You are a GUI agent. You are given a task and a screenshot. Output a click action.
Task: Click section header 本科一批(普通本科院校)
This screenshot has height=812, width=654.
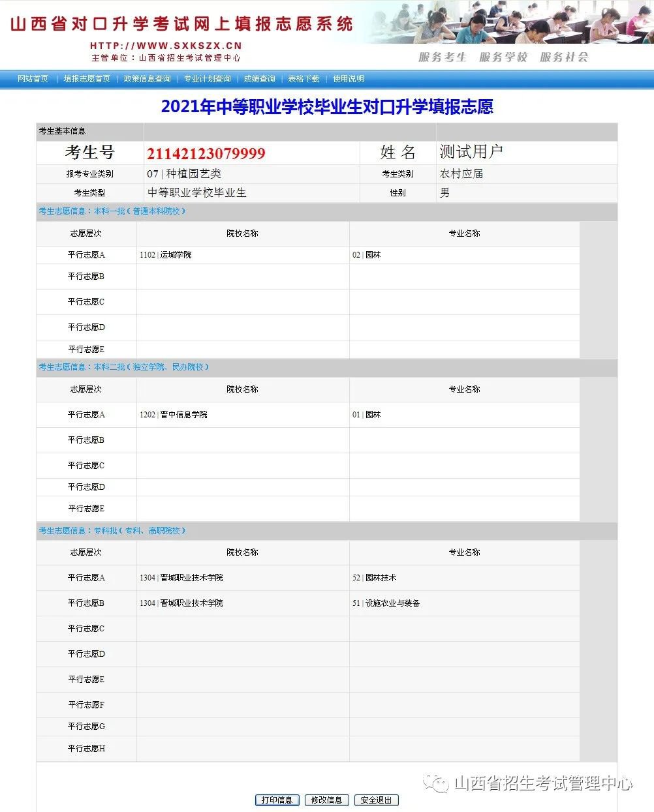pyautogui.click(x=112, y=211)
